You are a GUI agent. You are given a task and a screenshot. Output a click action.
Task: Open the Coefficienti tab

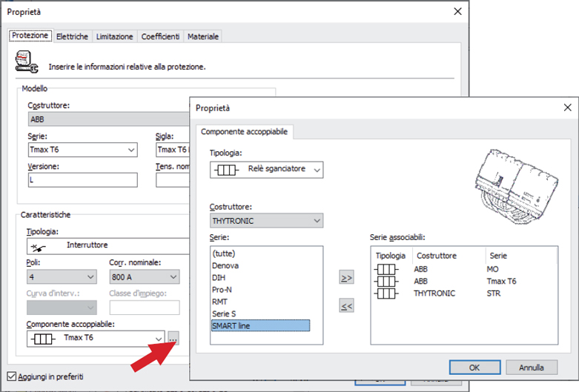point(160,36)
